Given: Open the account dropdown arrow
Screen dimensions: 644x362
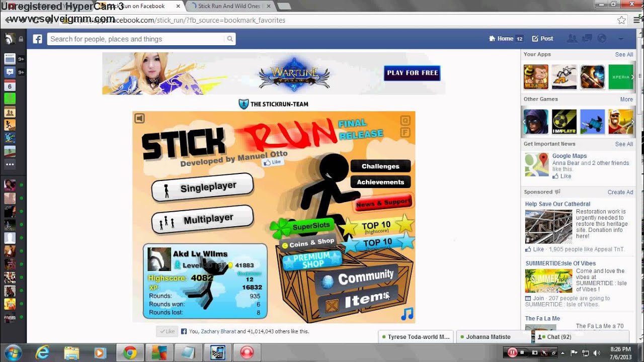Looking at the screenshot, I should tap(621, 39).
